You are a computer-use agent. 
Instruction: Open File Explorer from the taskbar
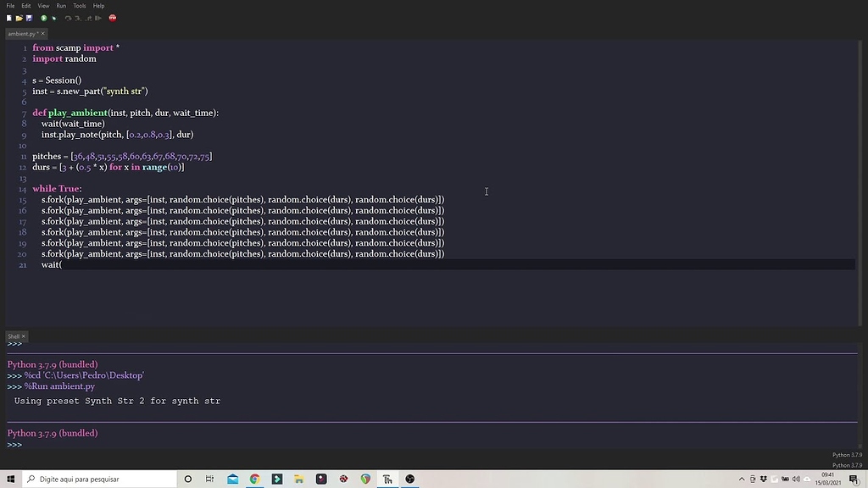(299, 480)
